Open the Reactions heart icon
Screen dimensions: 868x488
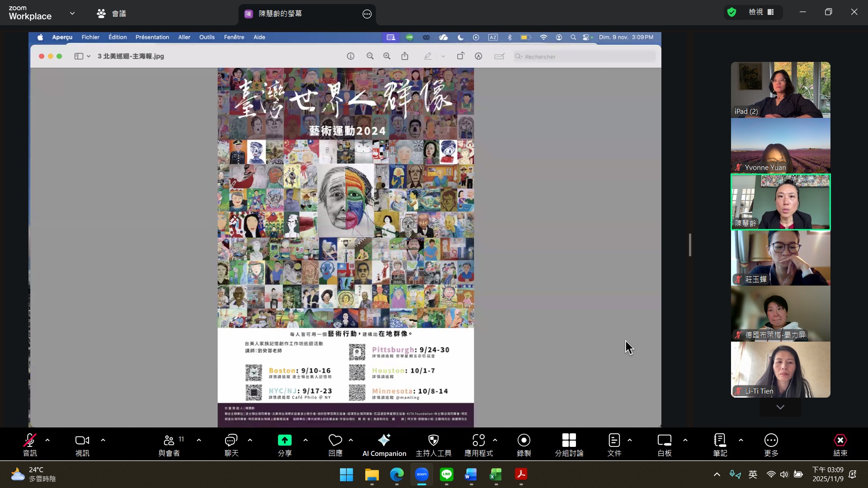point(335,440)
